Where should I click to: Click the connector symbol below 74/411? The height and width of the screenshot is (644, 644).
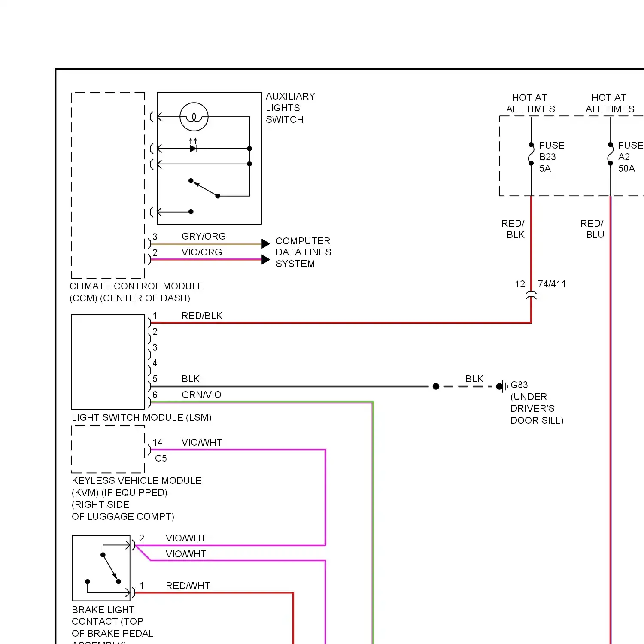532,295
